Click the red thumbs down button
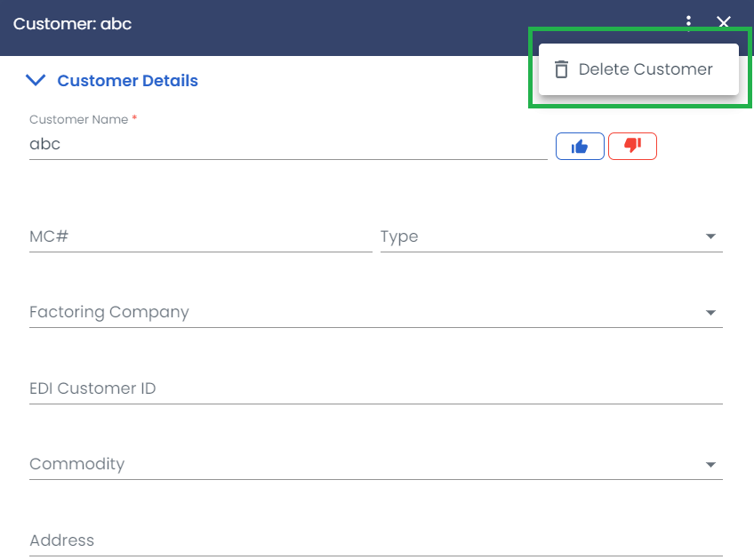The image size is (754, 560). tap(632, 146)
